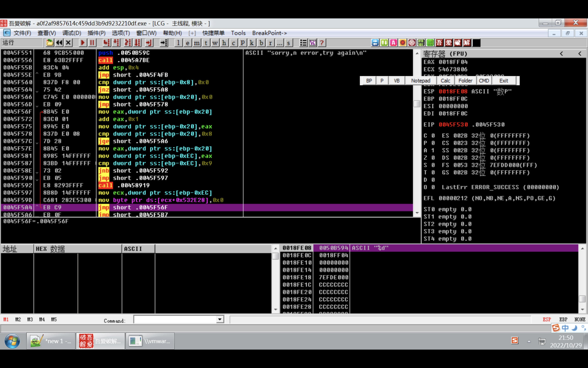The width and height of the screenshot is (588, 368).
Task: Click the green up-down arrows plugin icon
Action: [x=384, y=43]
